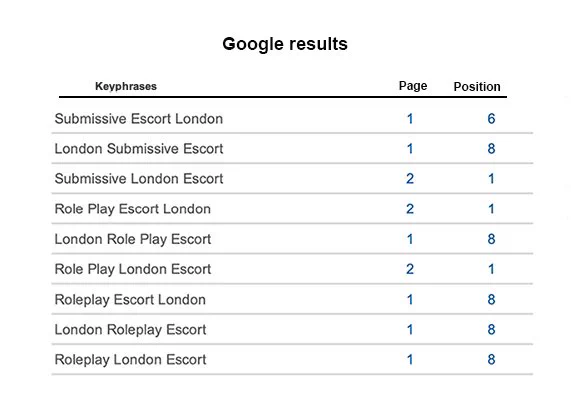The height and width of the screenshot is (400, 571).
Task: Select the Submissive London Escort row text
Action: tap(139, 179)
